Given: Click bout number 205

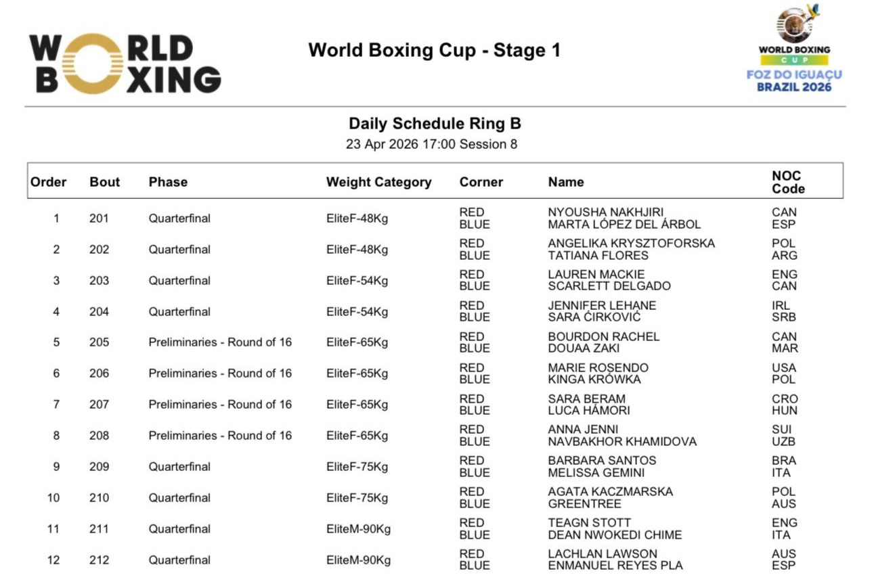Looking at the screenshot, I should click(99, 342).
